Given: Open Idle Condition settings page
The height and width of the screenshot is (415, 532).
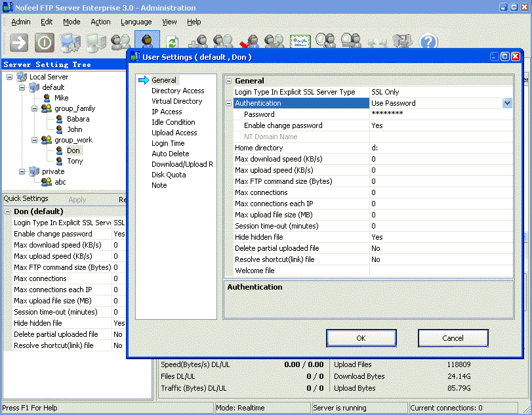Looking at the screenshot, I should (x=173, y=122).
